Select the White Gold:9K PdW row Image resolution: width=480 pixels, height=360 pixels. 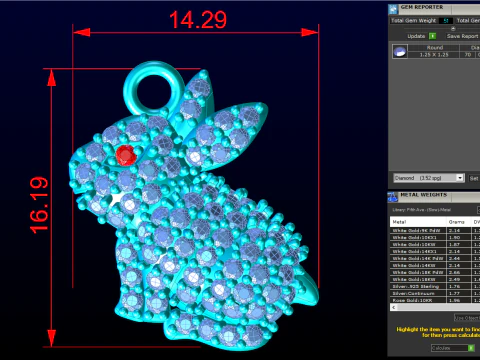[435, 230]
